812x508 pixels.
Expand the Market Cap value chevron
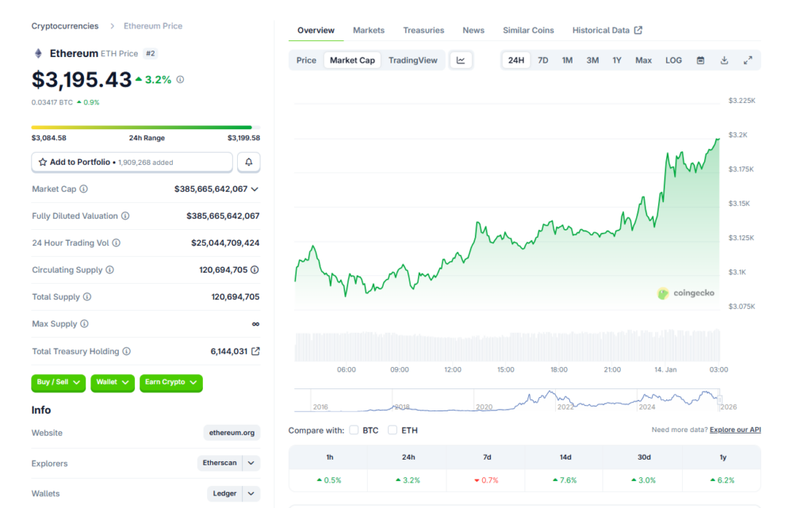point(255,189)
